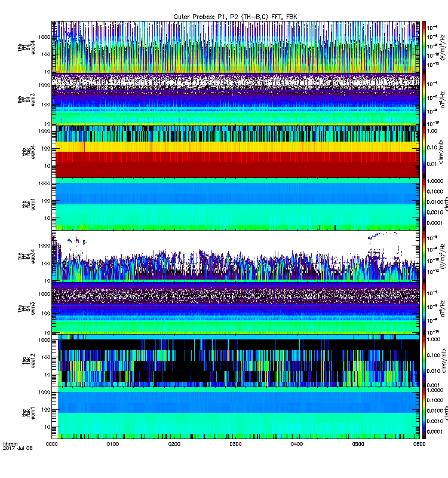Click the red band in thb fbk edc34 panel

pyautogui.click(x=237, y=165)
